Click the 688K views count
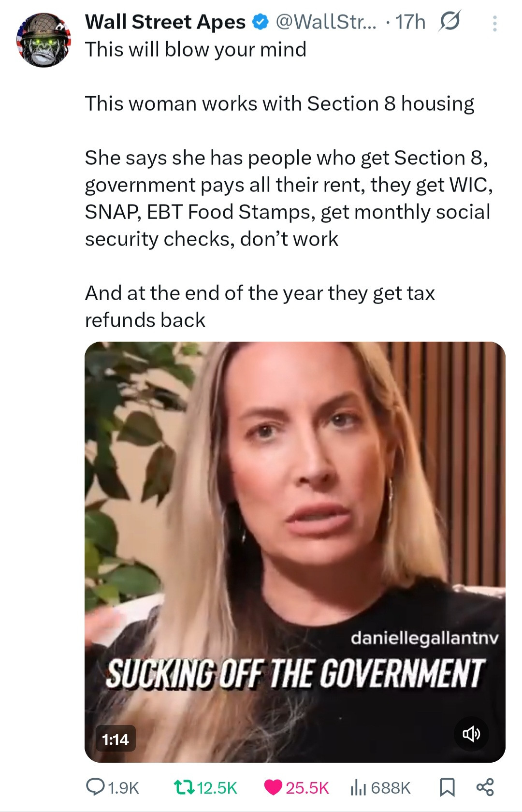 [391, 788]
